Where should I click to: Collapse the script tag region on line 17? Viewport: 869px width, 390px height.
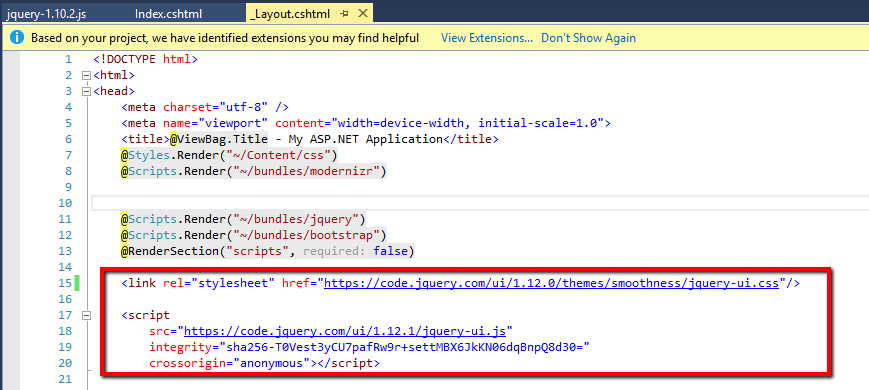pos(85,315)
